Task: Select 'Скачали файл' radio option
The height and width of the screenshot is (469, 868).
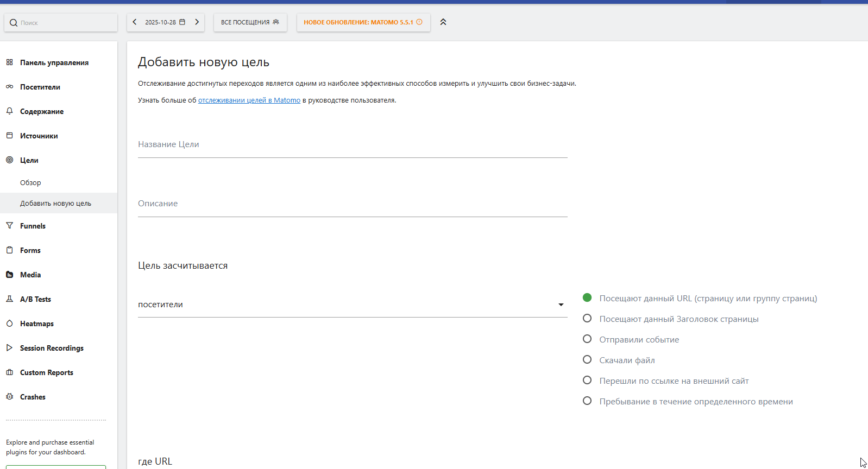Action: [x=587, y=360]
